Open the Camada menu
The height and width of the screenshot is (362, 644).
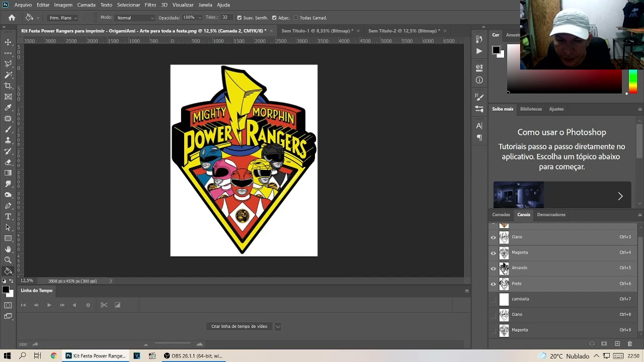pos(86,5)
